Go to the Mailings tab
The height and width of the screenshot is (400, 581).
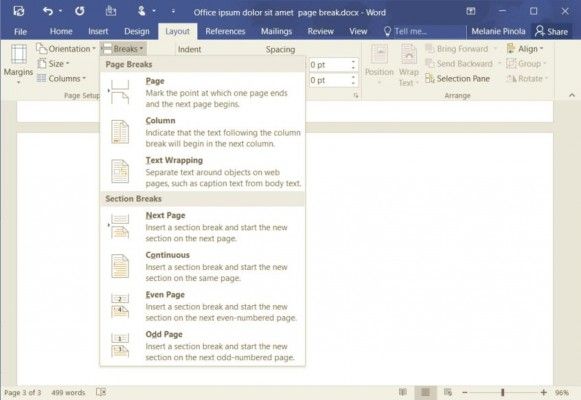276,31
